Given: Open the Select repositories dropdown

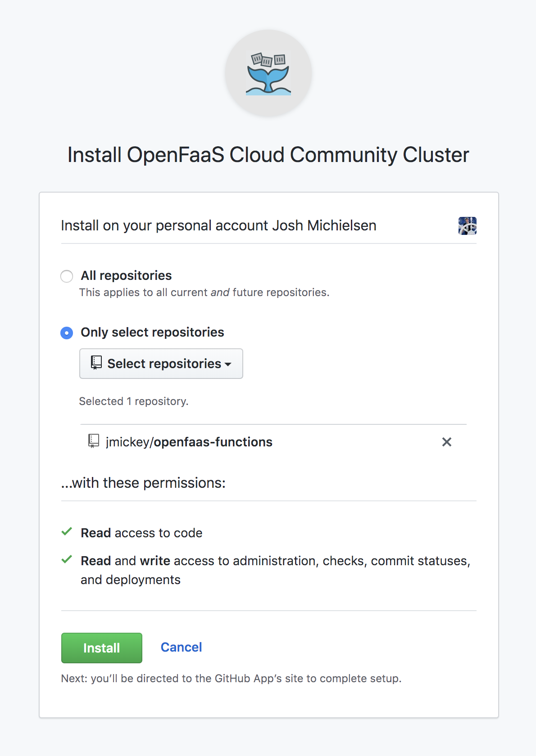Looking at the screenshot, I should coord(161,364).
